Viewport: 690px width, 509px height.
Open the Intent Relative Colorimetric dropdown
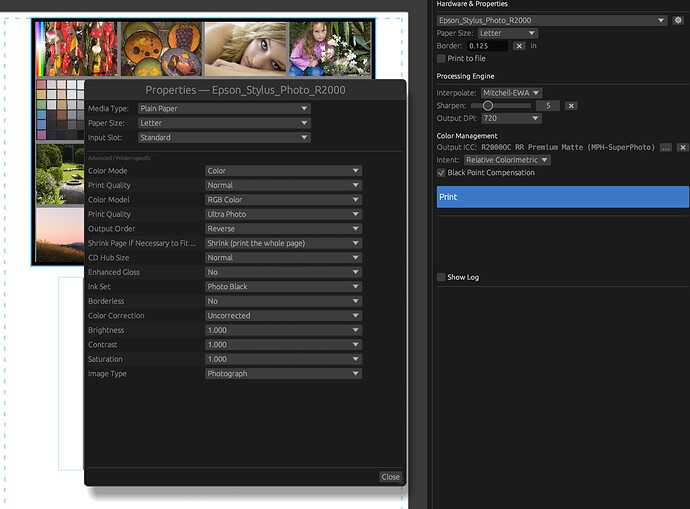pos(507,160)
